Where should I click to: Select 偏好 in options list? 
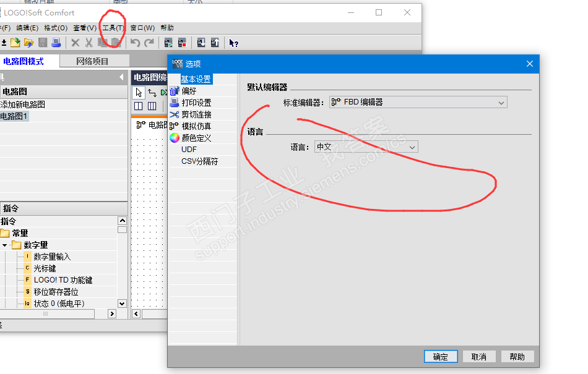click(189, 91)
